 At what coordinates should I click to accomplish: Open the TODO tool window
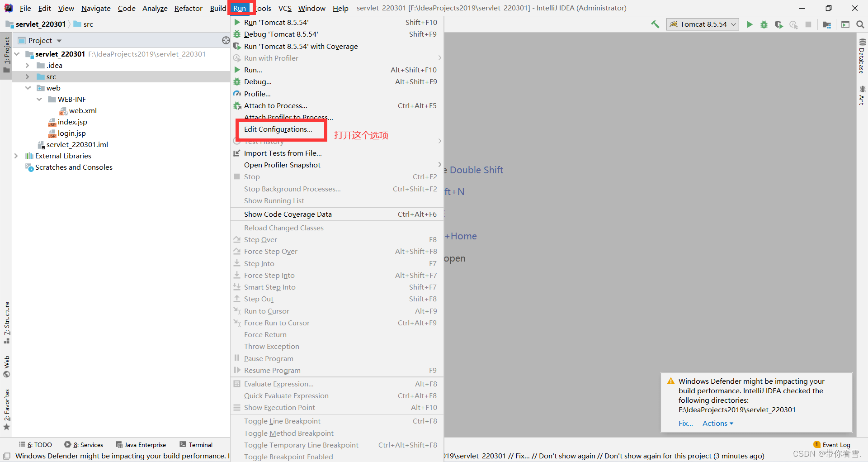35,445
